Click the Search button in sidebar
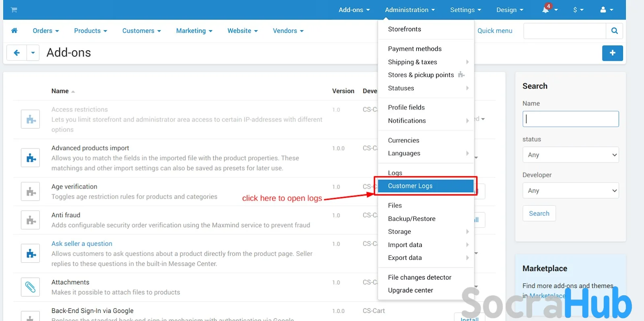 click(539, 214)
